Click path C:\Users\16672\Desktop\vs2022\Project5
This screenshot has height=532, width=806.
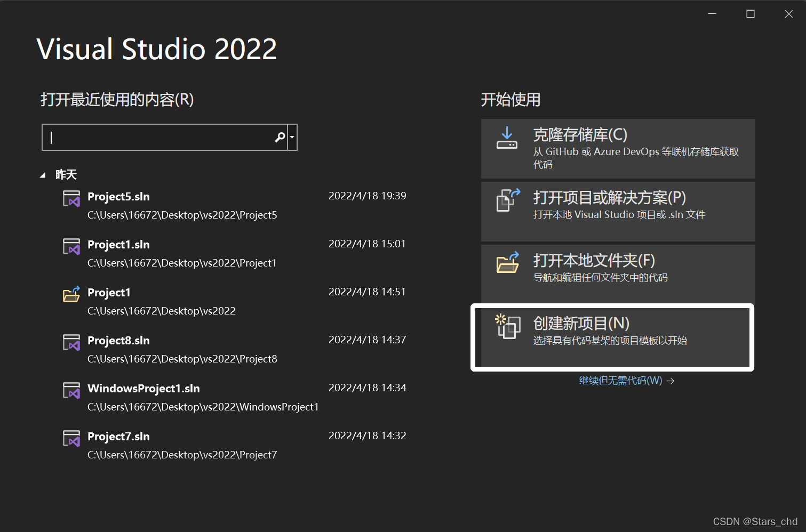(x=182, y=215)
